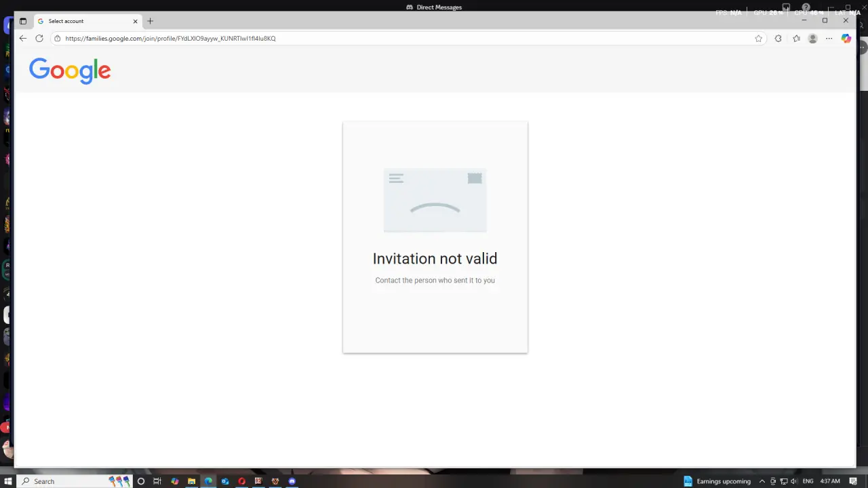This screenshot has height=488, width=868.
Task: Open Settings and more ellipsis menu
Action: point(829,39)
